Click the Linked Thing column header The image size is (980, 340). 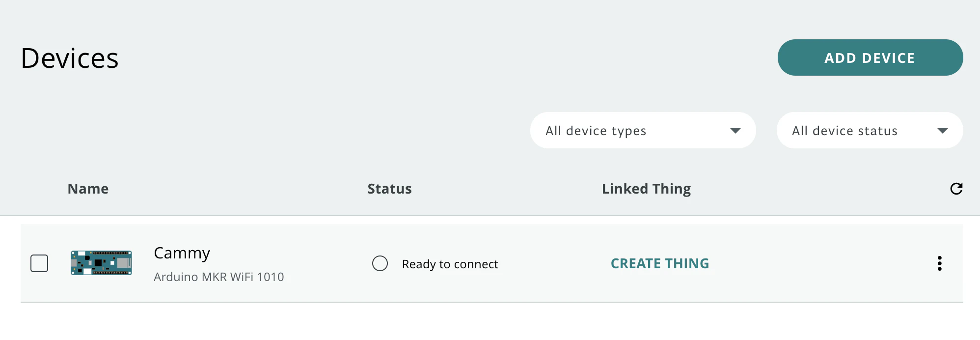(x=646, y=189)
